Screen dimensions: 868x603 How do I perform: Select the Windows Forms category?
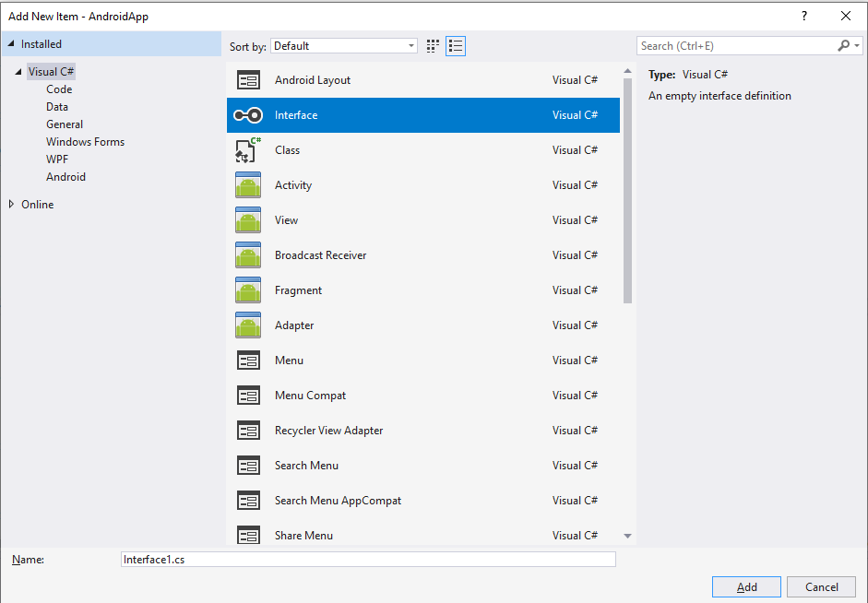(x=85, y=142)
